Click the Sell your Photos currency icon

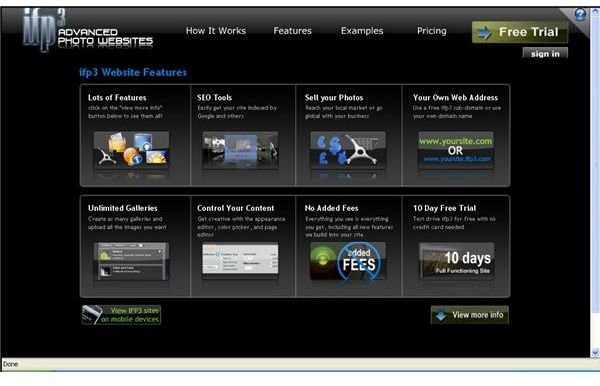[348, 150]
